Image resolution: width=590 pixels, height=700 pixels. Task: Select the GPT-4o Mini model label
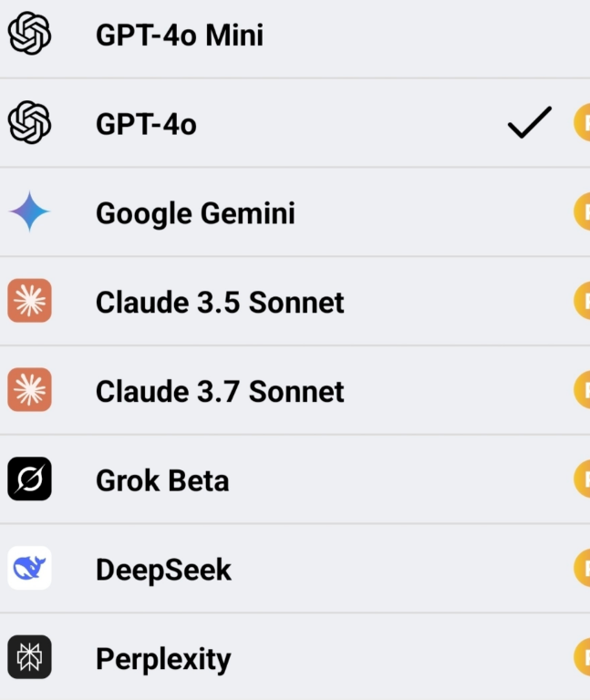tap(180, 36)
